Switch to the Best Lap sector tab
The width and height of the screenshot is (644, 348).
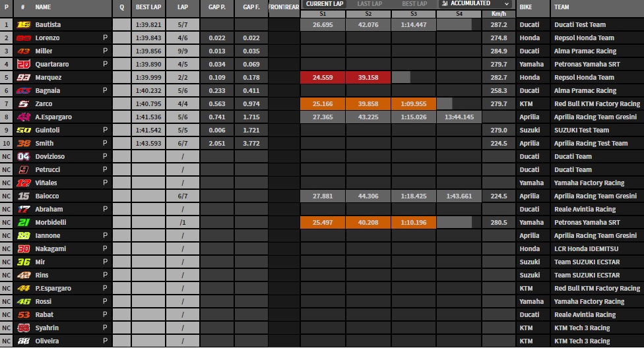click(x=414, y=4)
